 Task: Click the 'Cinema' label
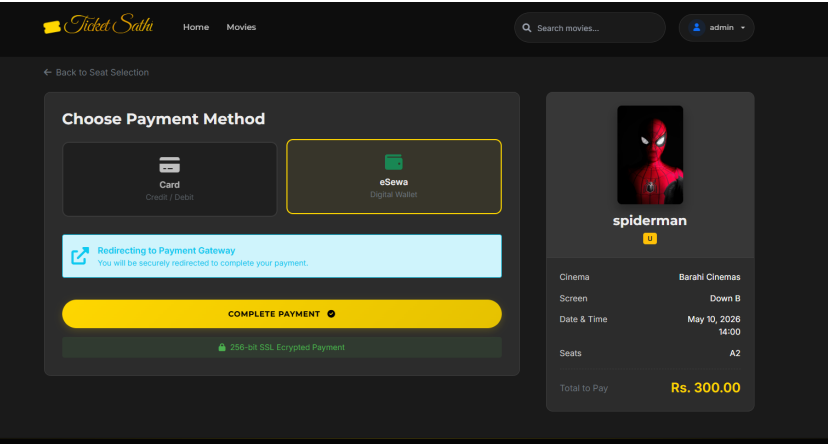pos(574,277)
